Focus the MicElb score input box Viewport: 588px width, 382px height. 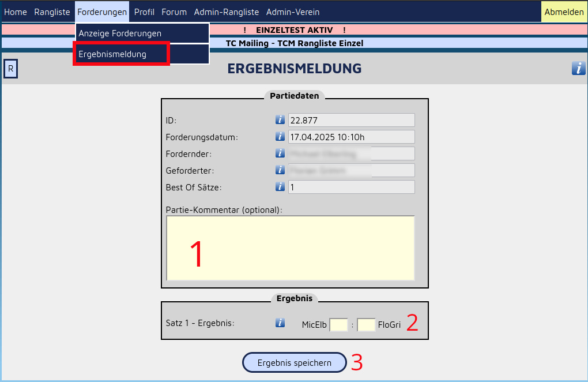(x=338, y=325)
